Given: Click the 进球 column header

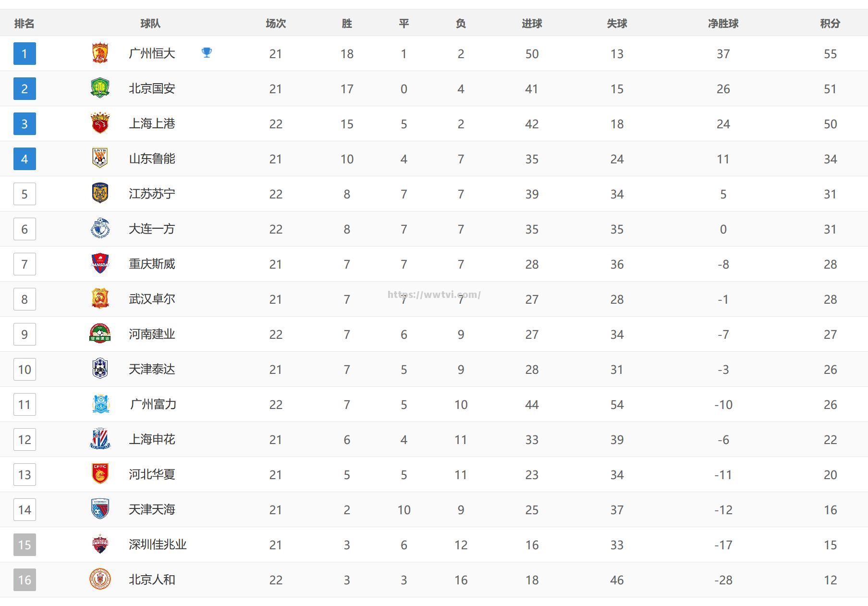Looking at the screenshot, I should pyautogui.click(x=532, y=24).
